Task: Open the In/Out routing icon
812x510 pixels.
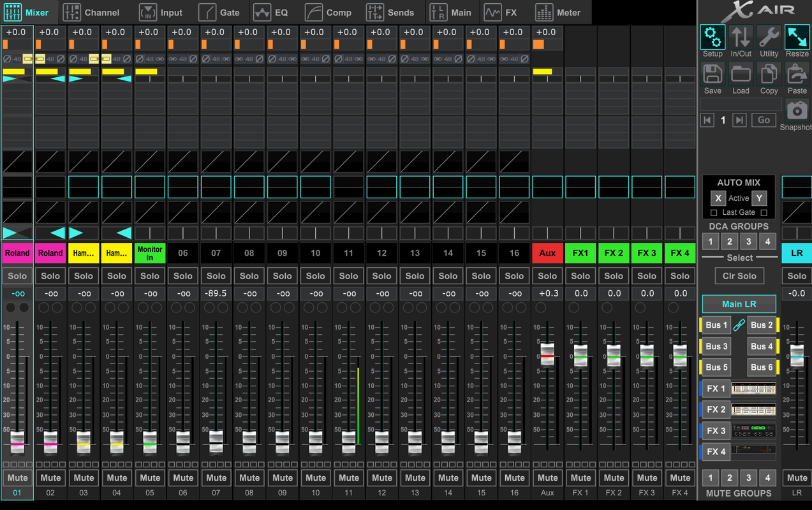Action: pos(741,37)
